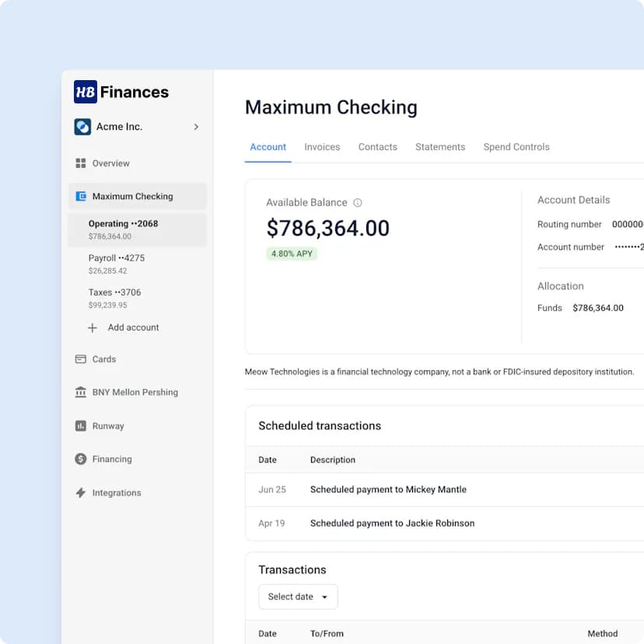Viewport: 644px width, 644px height.
Task: Select the Taxes ••3706 account
Action: click(138, 298)
